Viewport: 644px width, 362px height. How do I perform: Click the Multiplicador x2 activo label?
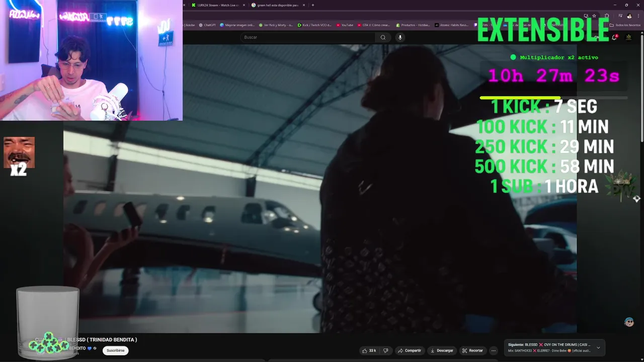pyautogui.click(x=554, y=57)
